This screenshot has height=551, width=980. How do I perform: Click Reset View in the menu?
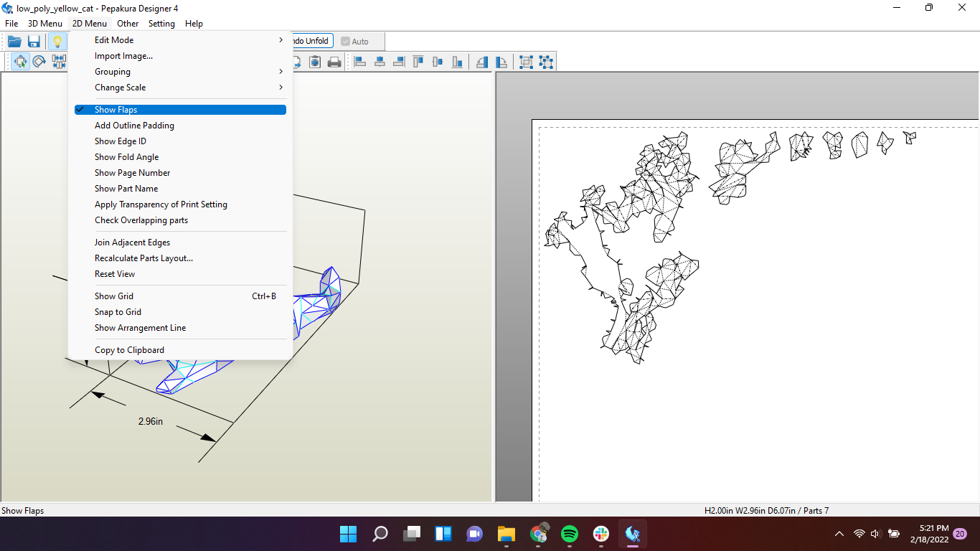(115, 273)
